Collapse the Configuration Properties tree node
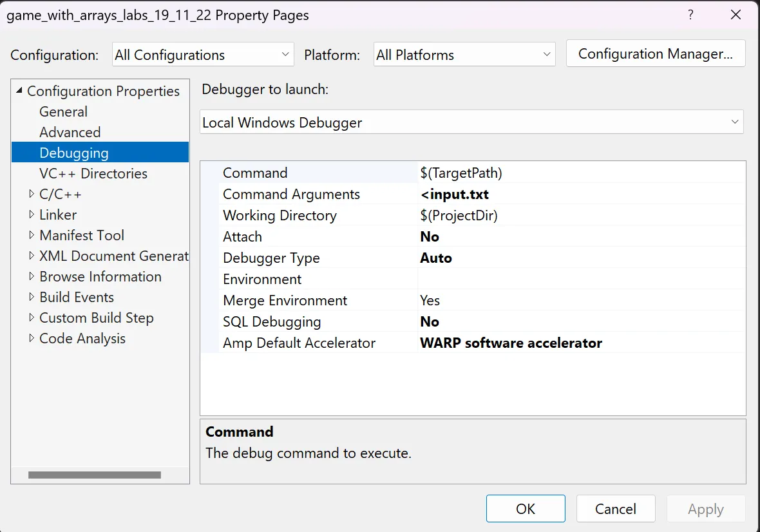 (19, 91)
